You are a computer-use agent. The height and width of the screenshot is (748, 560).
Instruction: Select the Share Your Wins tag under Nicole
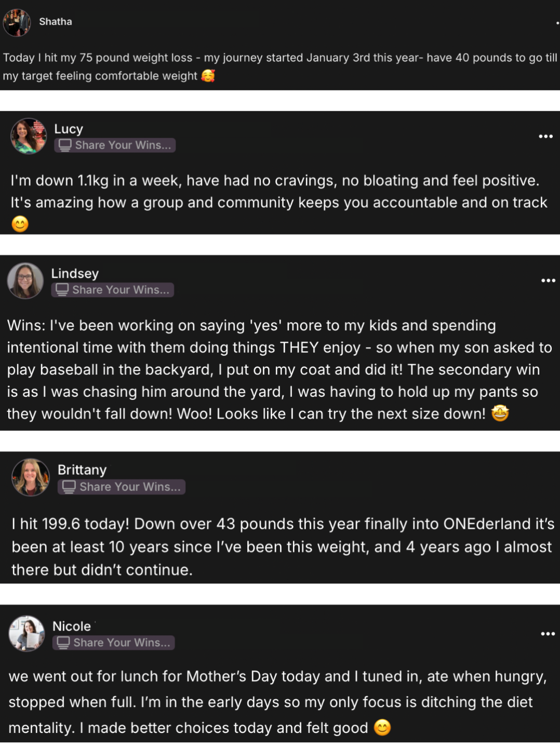[x=113, y=643]
